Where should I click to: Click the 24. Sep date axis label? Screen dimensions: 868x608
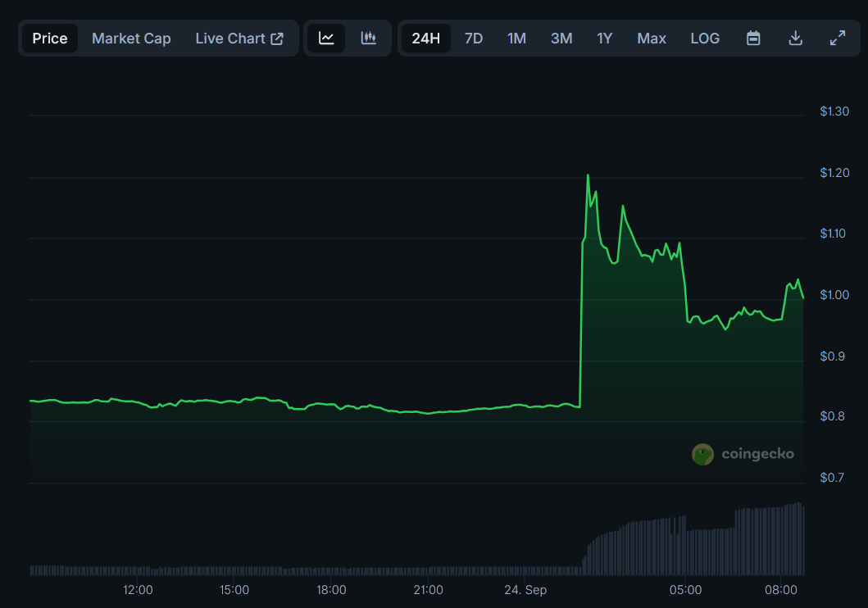pos(525,590)
